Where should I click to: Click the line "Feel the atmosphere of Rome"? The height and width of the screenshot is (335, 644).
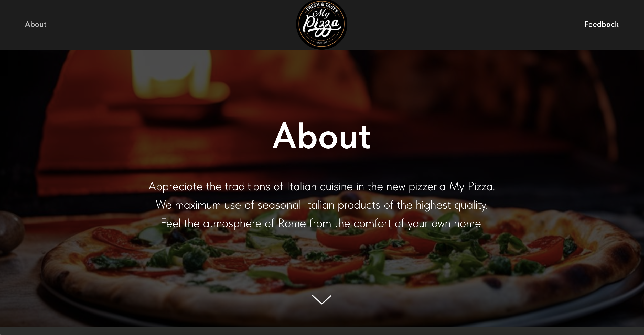tap(322, 223)
